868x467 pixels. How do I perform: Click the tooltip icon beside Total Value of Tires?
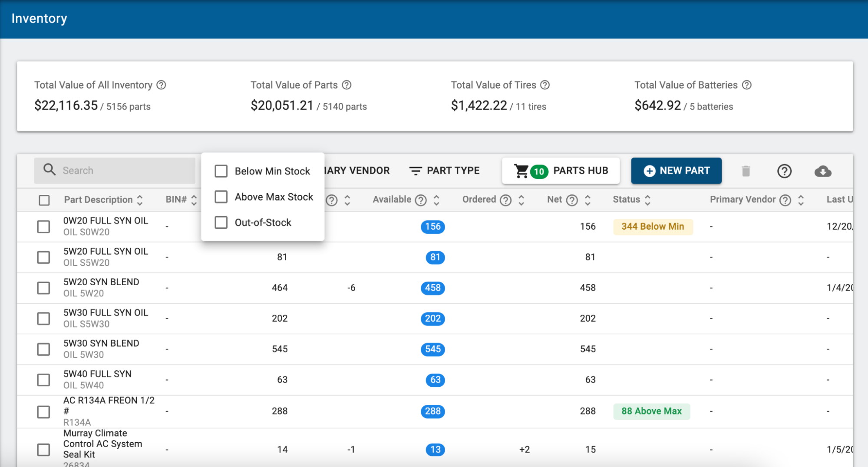546,85
